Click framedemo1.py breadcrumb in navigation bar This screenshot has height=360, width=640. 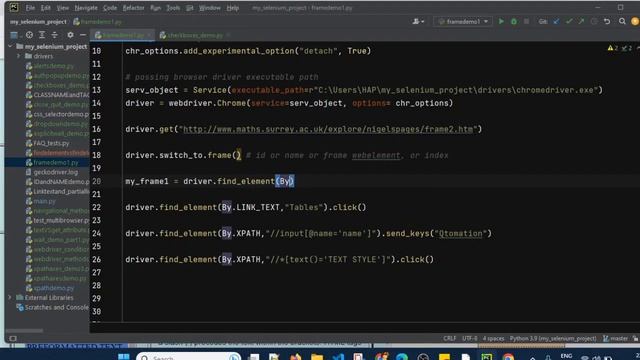click(x=98, y=22)
